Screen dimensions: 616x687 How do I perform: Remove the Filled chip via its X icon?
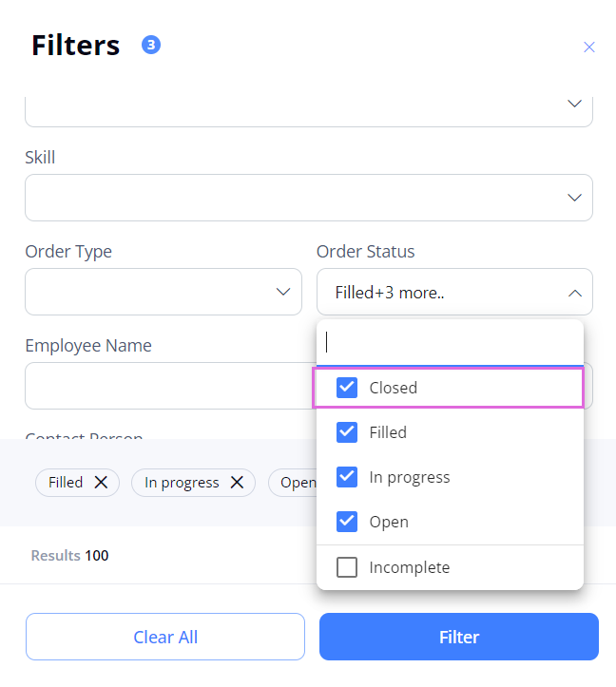click(101, 483)
